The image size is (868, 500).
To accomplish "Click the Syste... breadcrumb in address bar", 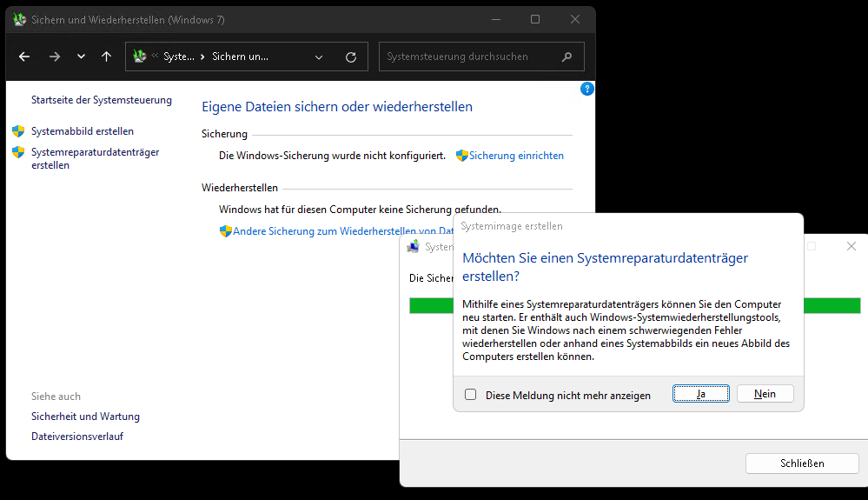I will [179, 57].
